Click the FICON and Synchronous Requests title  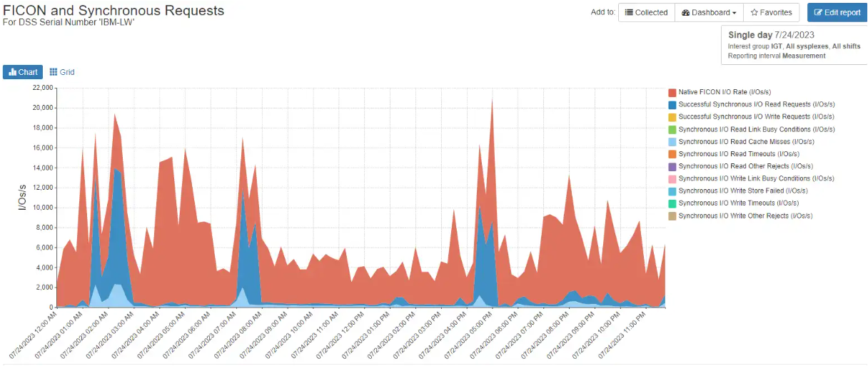point(113,11)
